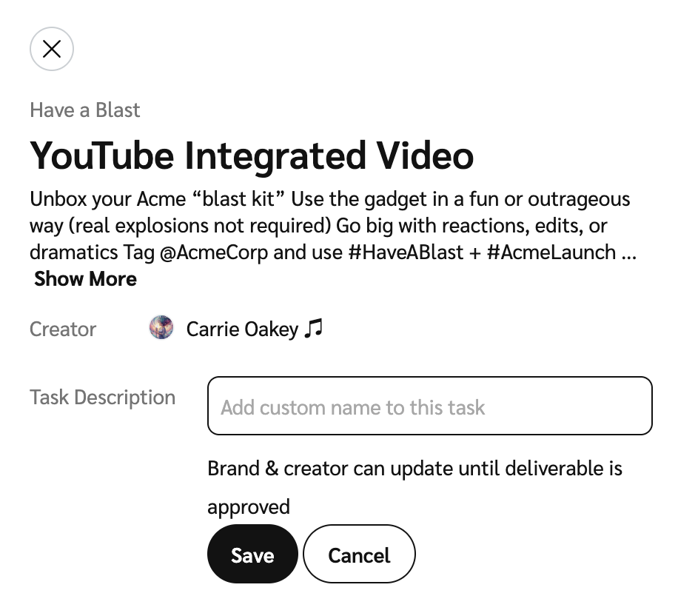Cancel editing the task description
Screen dimensions: 678x616
[x=359, y=555]
